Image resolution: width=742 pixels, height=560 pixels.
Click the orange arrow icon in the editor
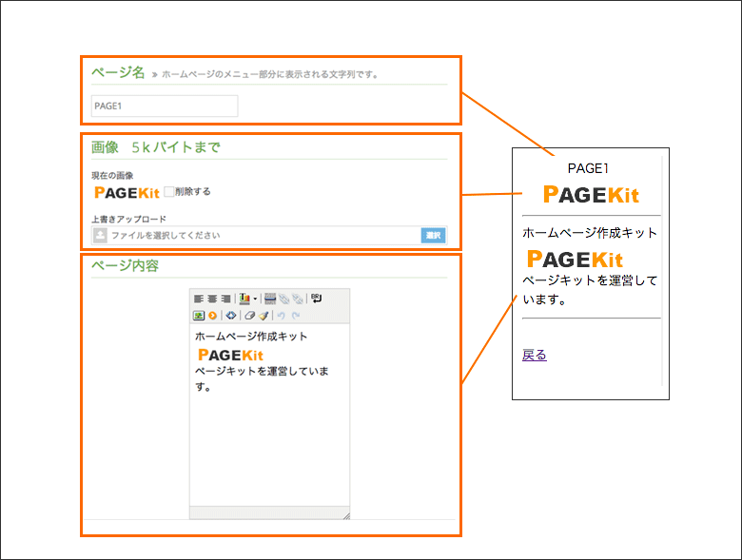click(x=212, y=316)
